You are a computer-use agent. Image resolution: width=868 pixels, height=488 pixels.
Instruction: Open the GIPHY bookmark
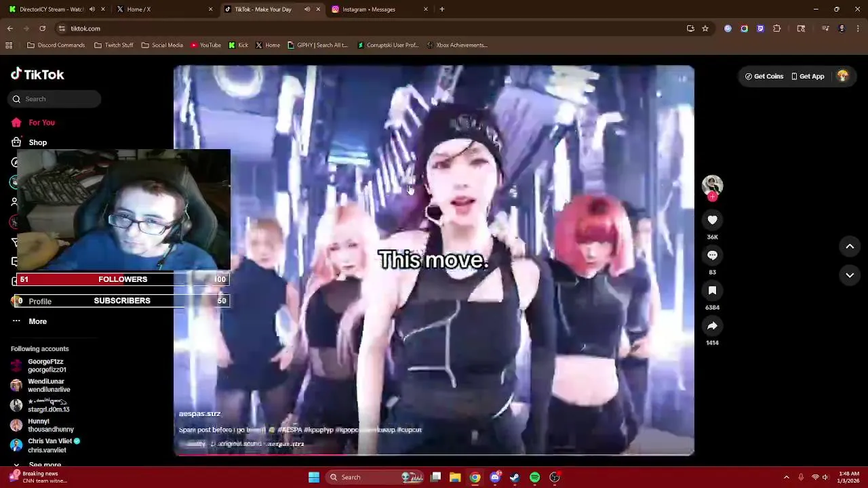coord(317,45)
